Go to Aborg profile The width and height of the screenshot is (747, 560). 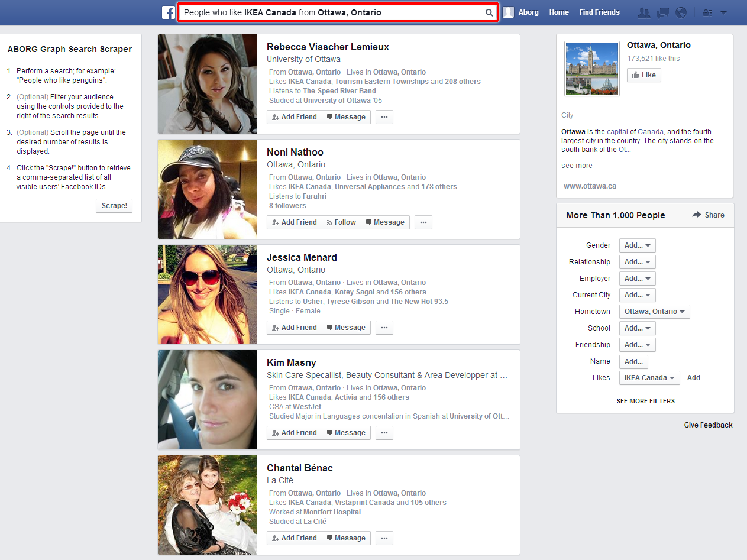click(x=528, y=12)
